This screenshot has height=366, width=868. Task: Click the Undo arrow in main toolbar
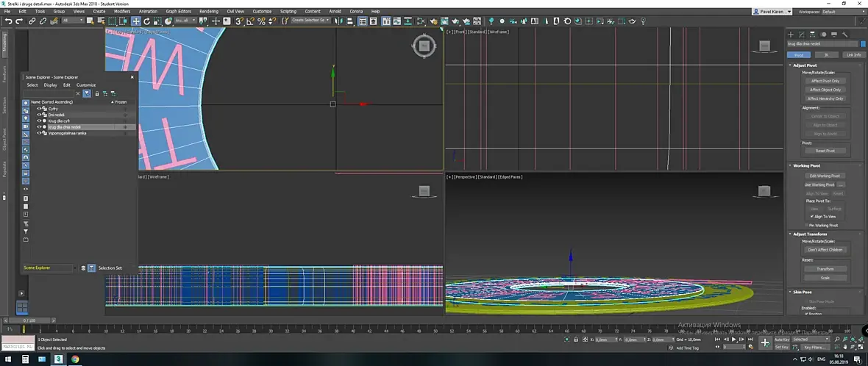click(x=8, y=21)
